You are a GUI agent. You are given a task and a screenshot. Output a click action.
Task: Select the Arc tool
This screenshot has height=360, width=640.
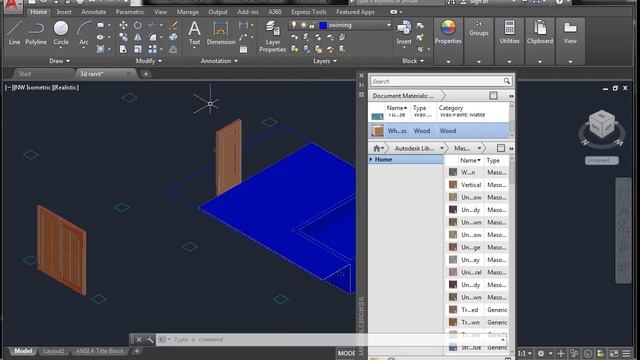tap(84, 33)
